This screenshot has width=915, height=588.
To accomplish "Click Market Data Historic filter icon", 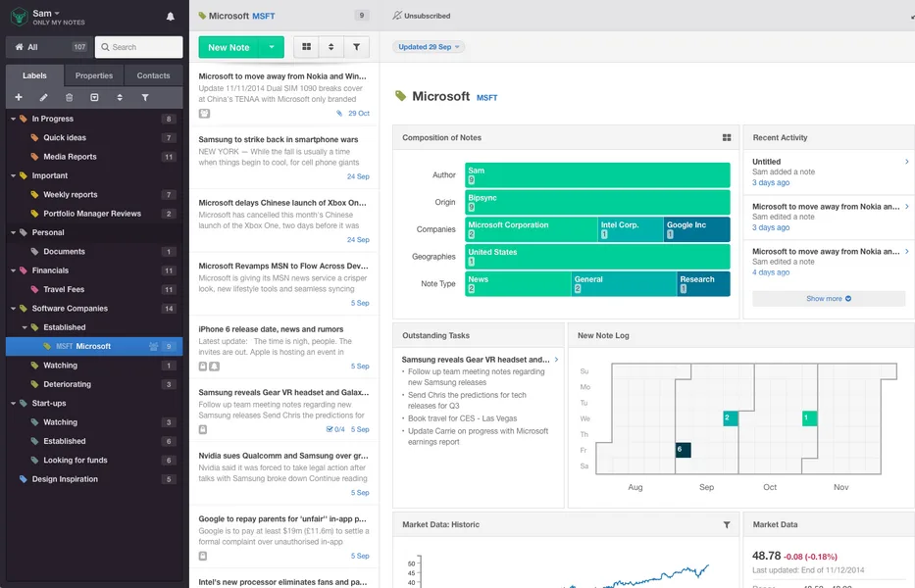I will coord(727,524).
